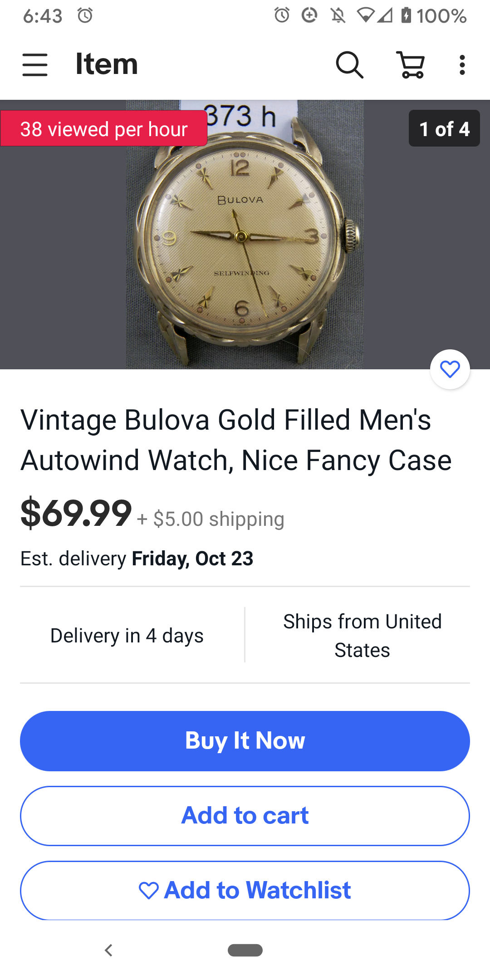Viewport: 490px width, 980px height.
Task: Tap the 38 viewed per hour badge
Action: [104, 129]
